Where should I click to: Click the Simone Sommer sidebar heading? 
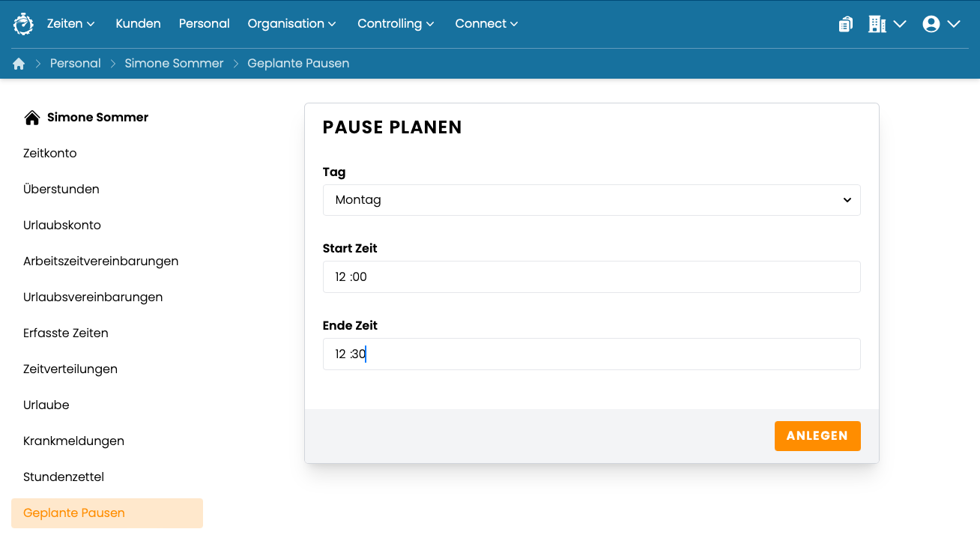(x=97, y=118)
